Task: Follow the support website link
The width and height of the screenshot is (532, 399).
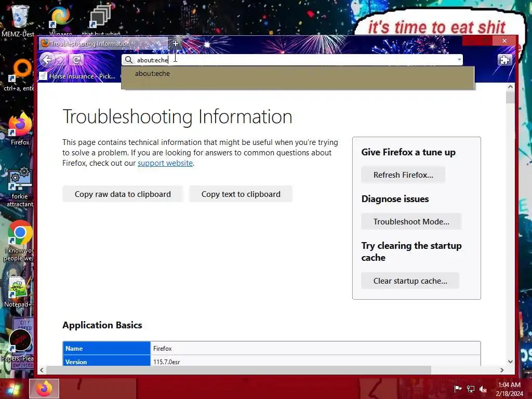Action: (165, 163)
